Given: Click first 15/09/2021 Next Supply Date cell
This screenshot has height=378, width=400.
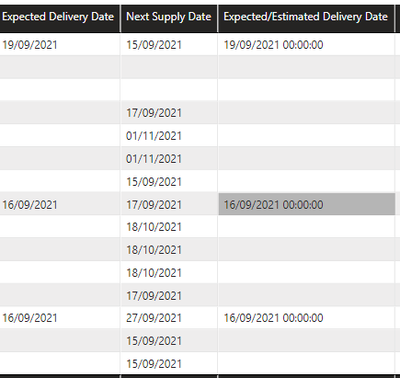Looking at the screenshot, I should point(154,45).
